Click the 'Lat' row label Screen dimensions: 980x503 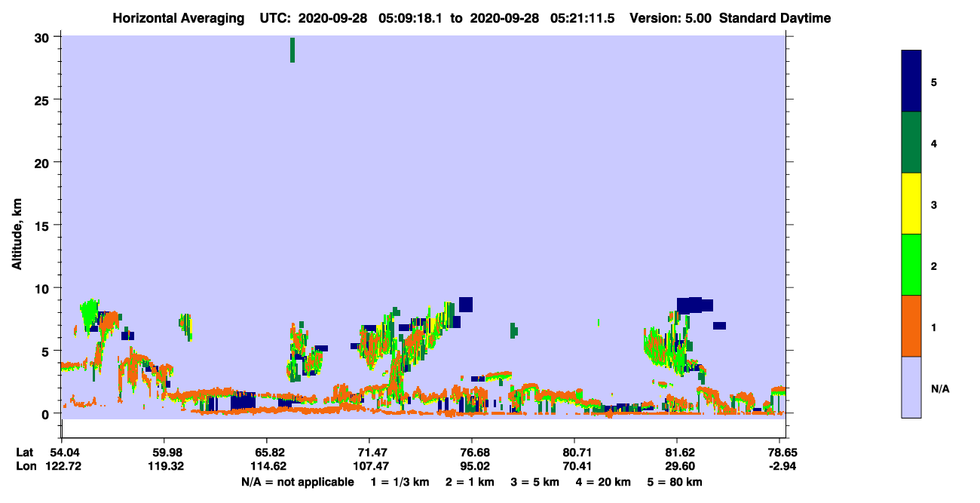click(x=25, y=452)
